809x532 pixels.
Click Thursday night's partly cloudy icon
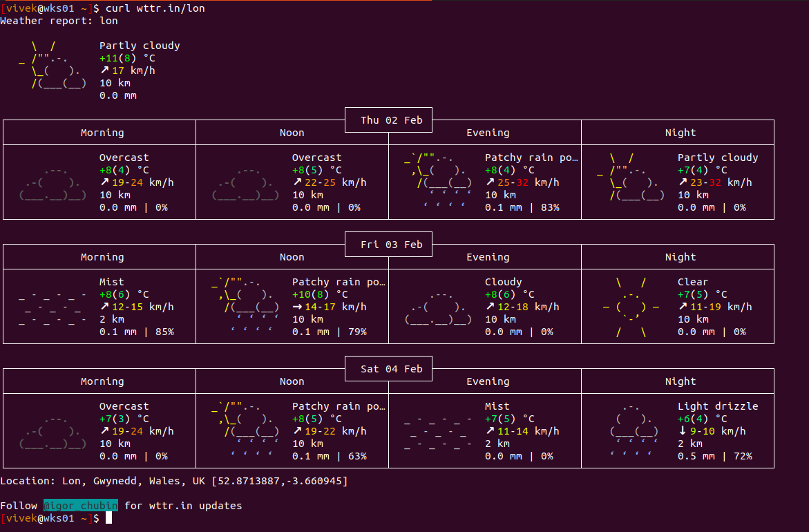tap(629, 177)
